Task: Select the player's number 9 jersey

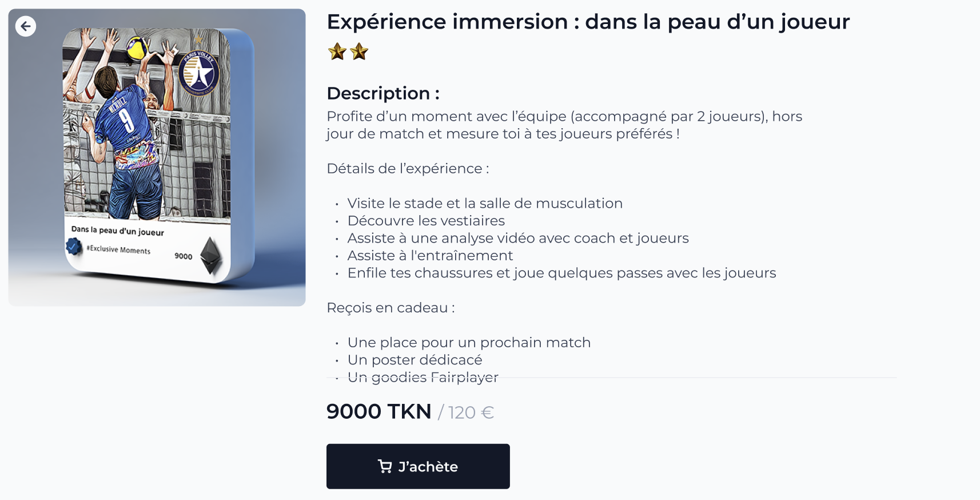Action: (x=126, y=120)
